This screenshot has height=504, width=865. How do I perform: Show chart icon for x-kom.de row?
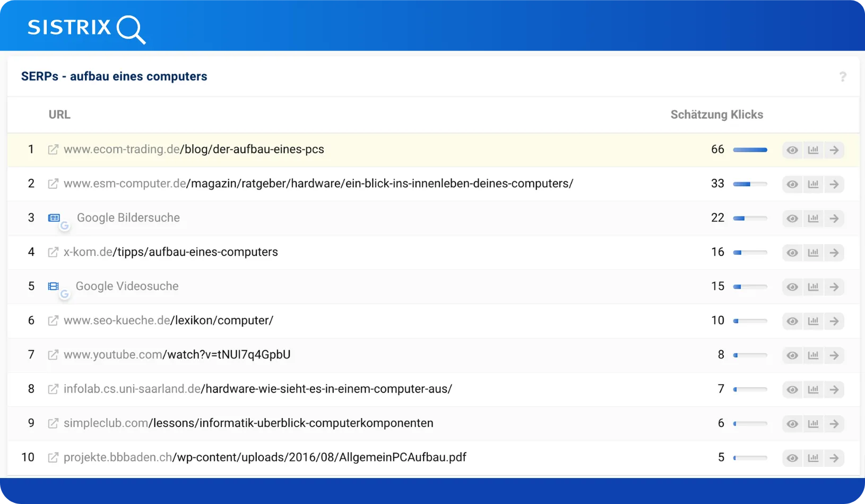[813, 253]
